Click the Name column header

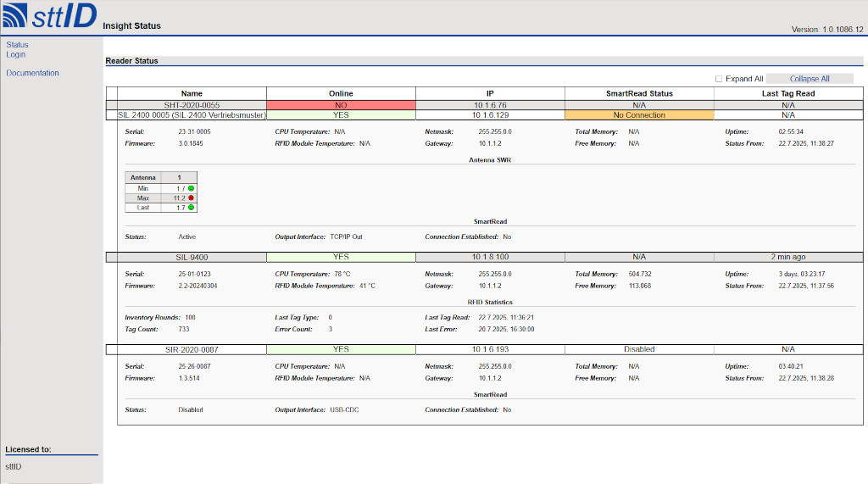point(192,93)
